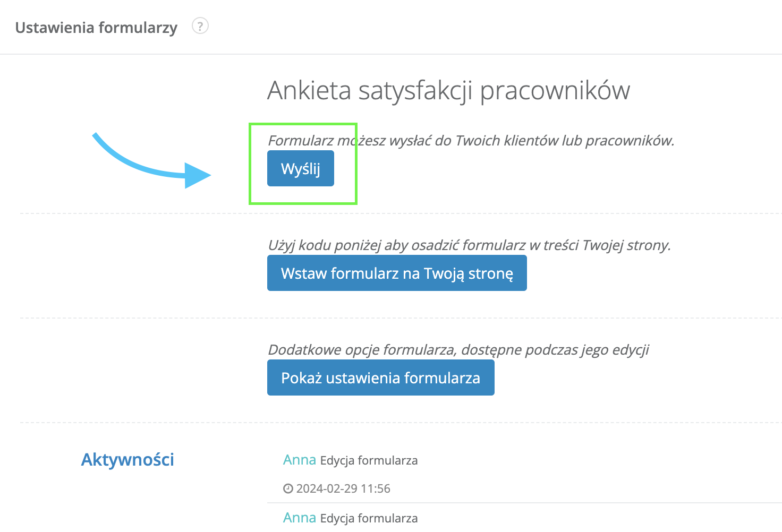Click the italic text about sending forms
This screenshot has width=782, height=532.
click(x=471, y=141)
